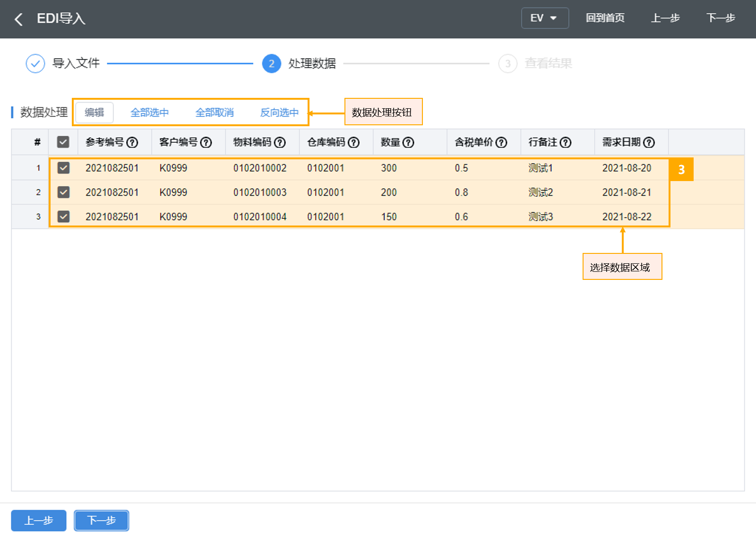This screenshot has width=756, height=538.
Task: Open help icon for 含税单价 column
Action: (x=501, y=142)
